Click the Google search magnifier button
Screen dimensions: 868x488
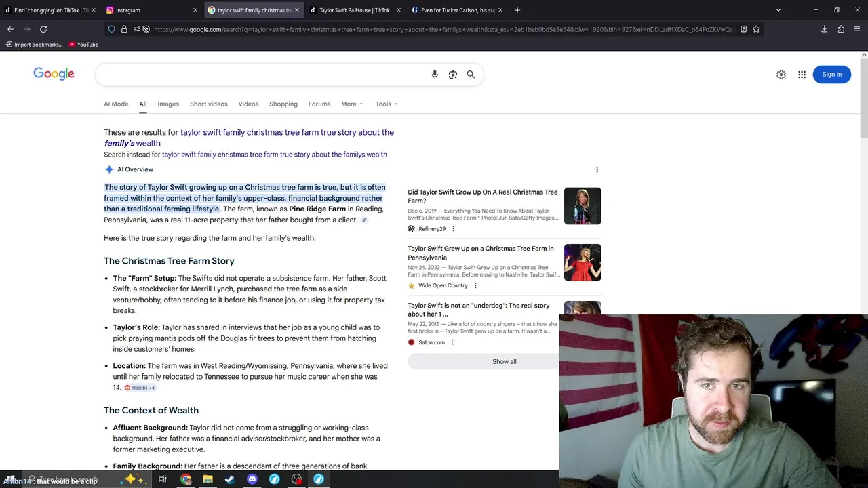coord(471,75)
